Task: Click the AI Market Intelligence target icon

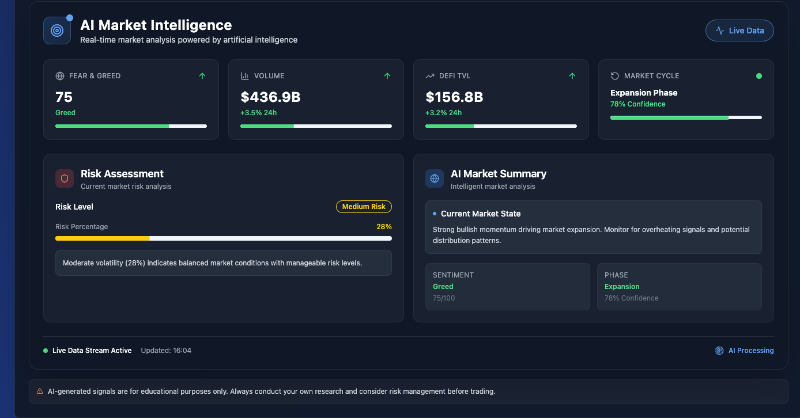Action: (57, 31)
